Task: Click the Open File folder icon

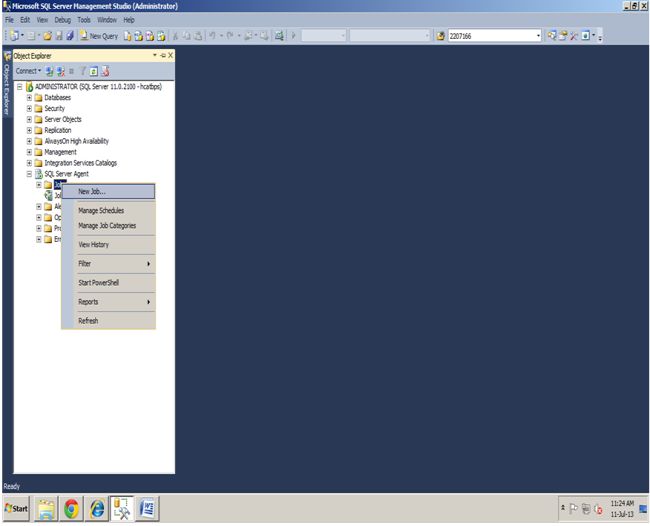Action: click(47, 36)
